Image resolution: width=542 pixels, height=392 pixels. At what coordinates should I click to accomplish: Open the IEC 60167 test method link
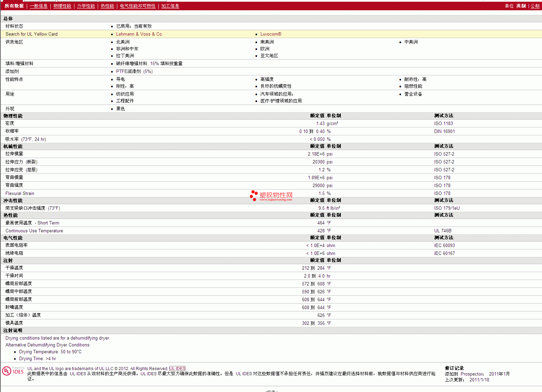[x=444, y=253]
